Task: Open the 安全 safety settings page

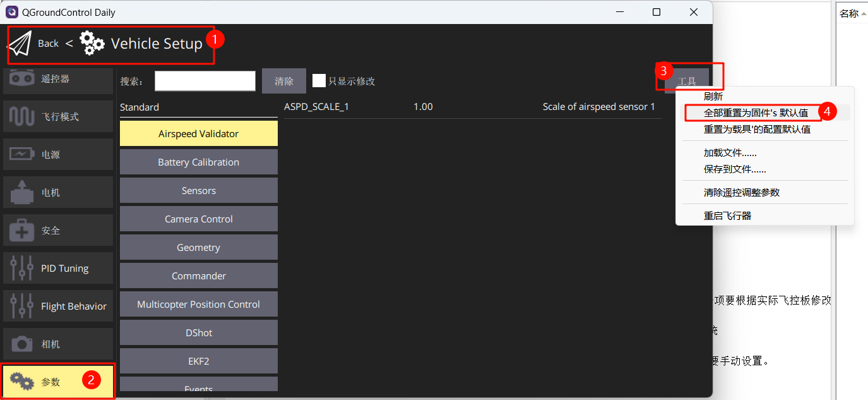Action: click(58, 231)
